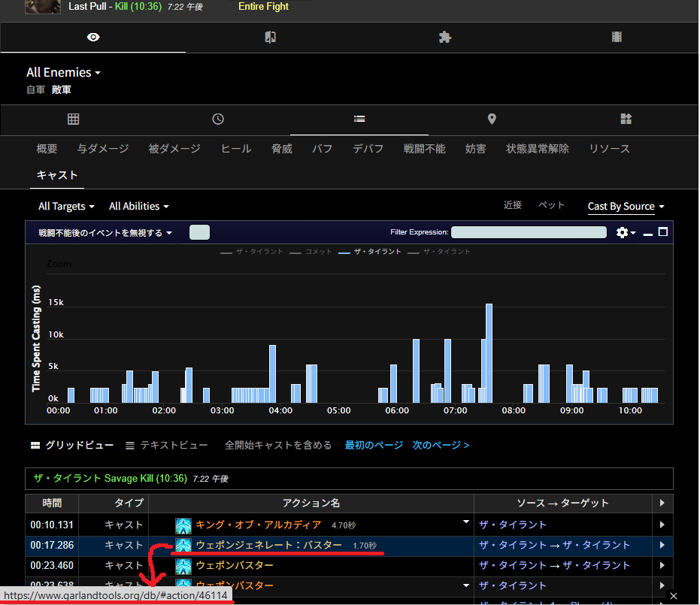Go to 次のページ next page
The height and width of the screenshot is (605, 700).
coord(441,445)
